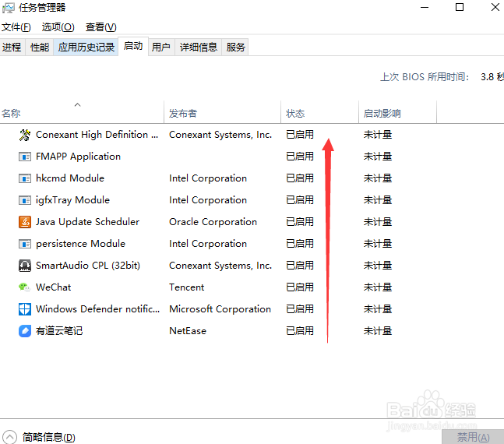Click 未计量 impact in the FMAPP row
504x444 pixels.
point(378,157)
